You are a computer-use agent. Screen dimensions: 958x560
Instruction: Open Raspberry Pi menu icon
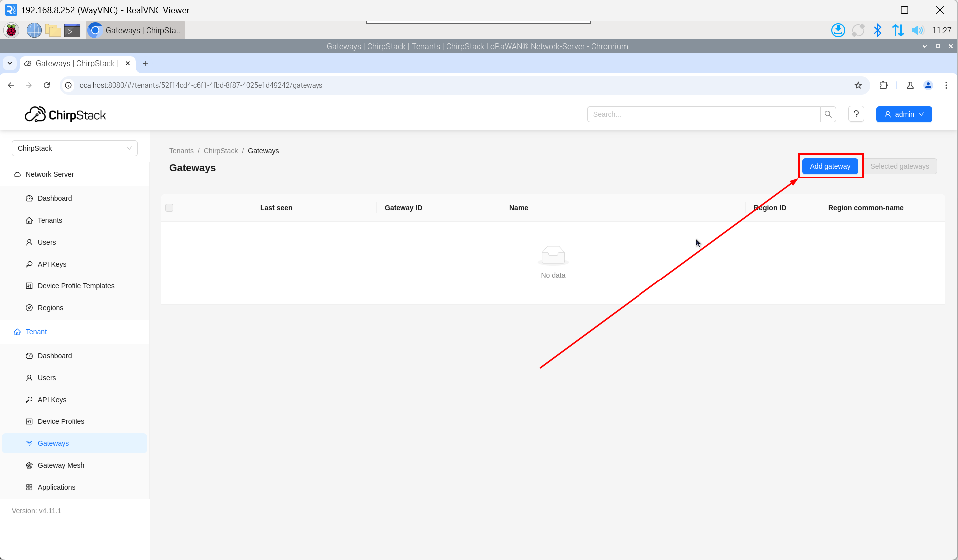point(11,30)
